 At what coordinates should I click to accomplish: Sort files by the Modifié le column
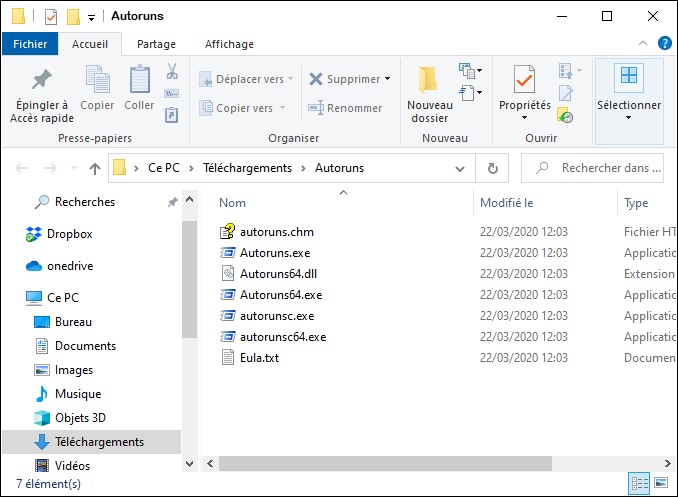pyautogui.click(x=506, y=203)
